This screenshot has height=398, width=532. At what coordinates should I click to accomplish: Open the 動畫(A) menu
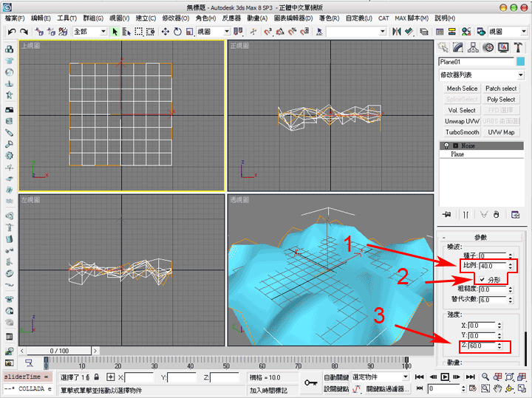[257, 18]
